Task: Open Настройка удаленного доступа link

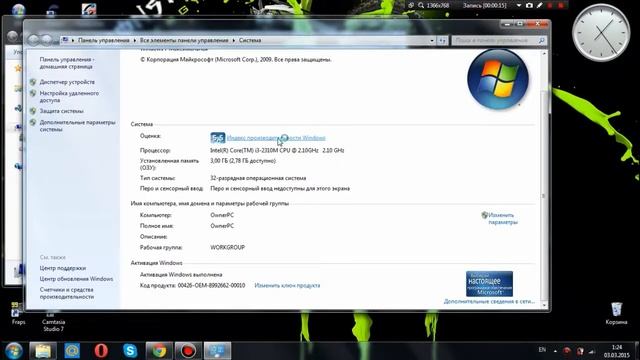Action: (69, 97)
